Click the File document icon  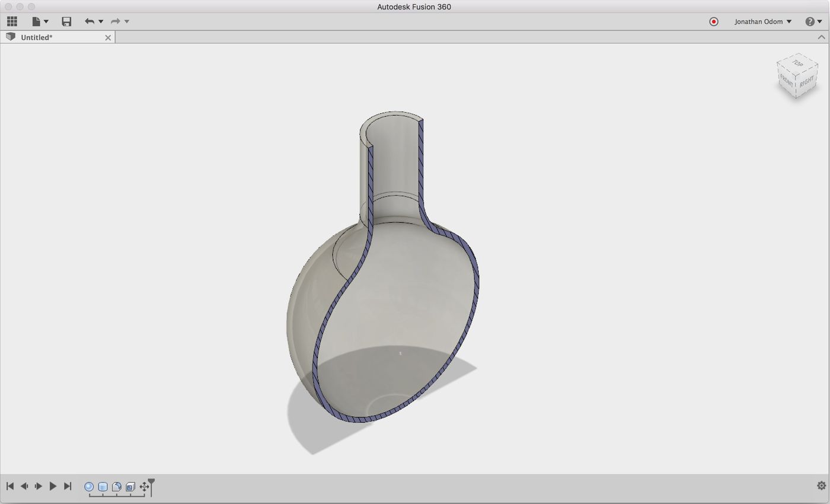[36, 21]
